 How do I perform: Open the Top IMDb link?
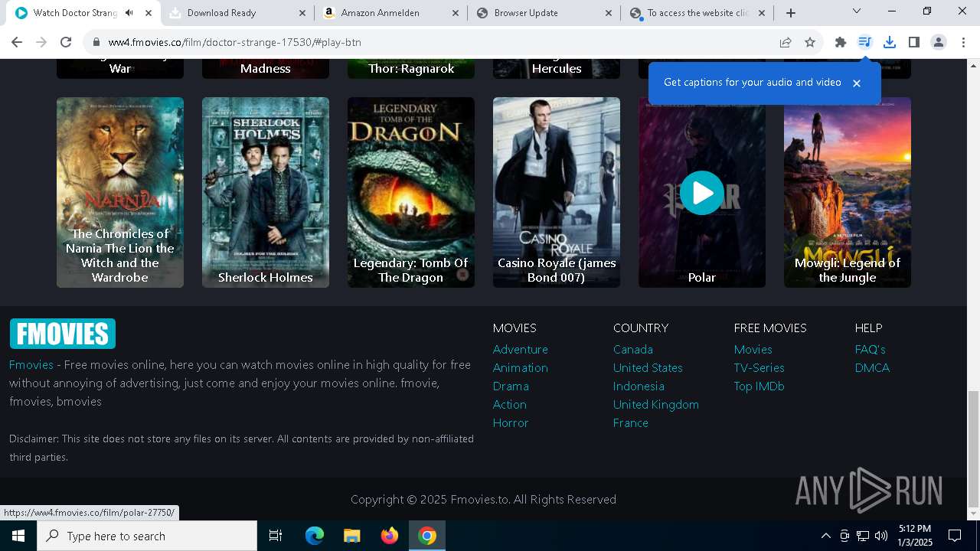(759, 386)
